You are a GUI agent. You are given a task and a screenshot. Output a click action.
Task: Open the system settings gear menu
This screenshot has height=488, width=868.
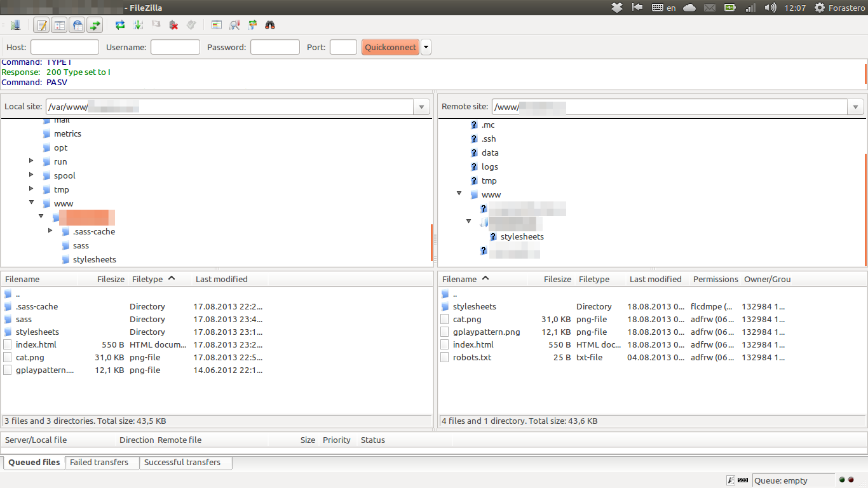[x=820, y=8]
